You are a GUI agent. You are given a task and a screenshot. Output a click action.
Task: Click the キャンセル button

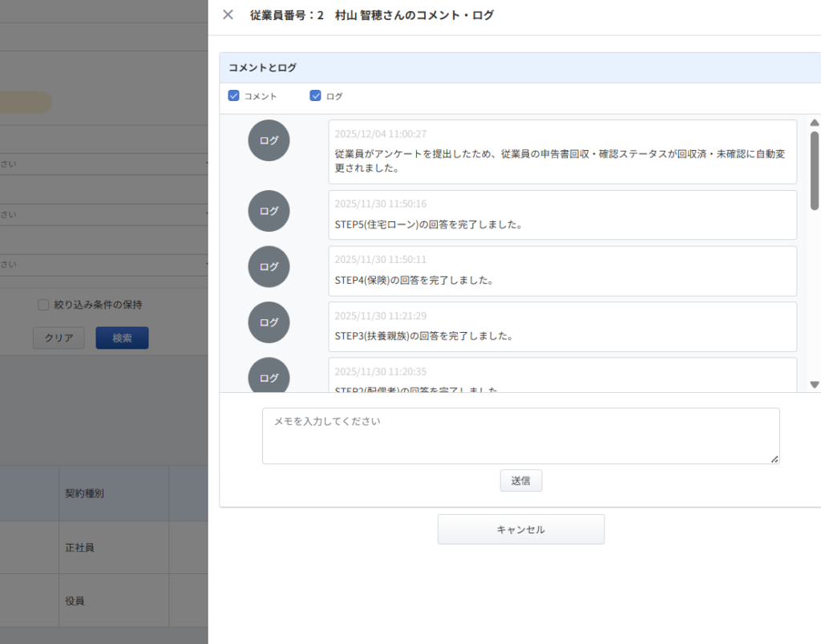tap(520, 529)
